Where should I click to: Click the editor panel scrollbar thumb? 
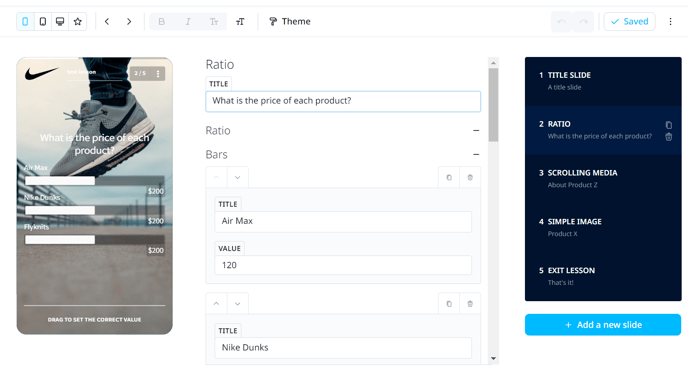(x=494, y=105)
